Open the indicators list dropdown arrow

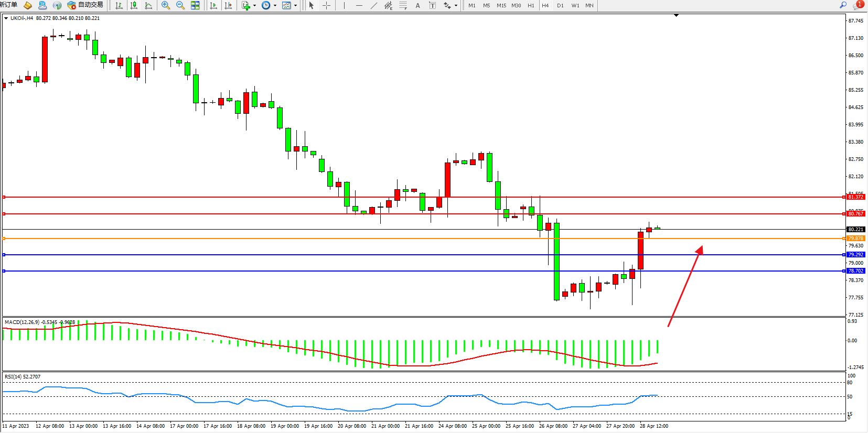click(254, 5)
